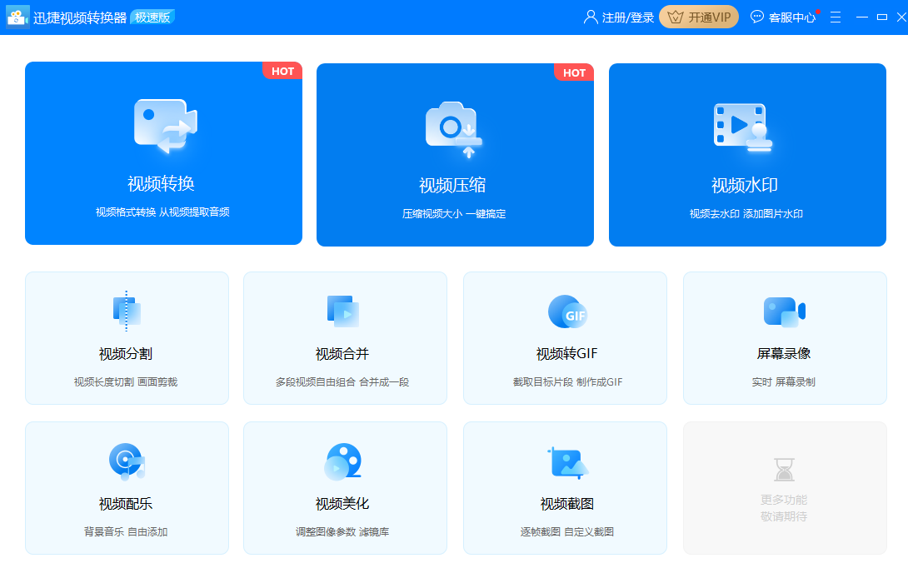The image size is (908, 588).
Task: Open the 视频配乐 background music tool
Action: (x=127, y=487)
